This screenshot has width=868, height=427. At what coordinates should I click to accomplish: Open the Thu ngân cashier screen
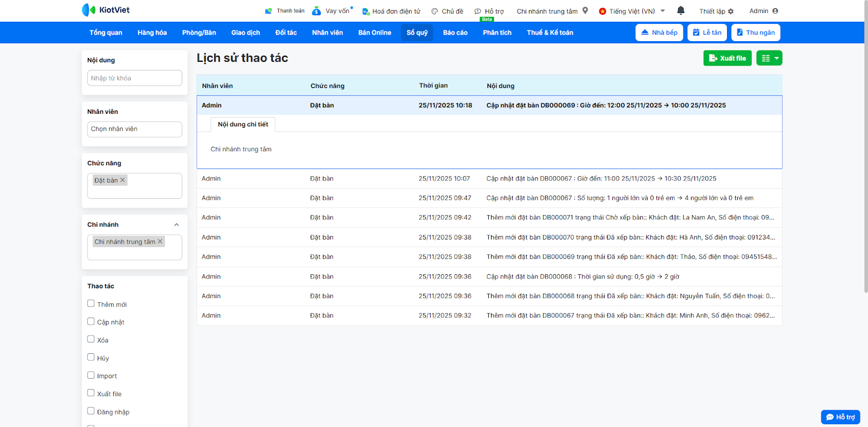pos(755,33)
